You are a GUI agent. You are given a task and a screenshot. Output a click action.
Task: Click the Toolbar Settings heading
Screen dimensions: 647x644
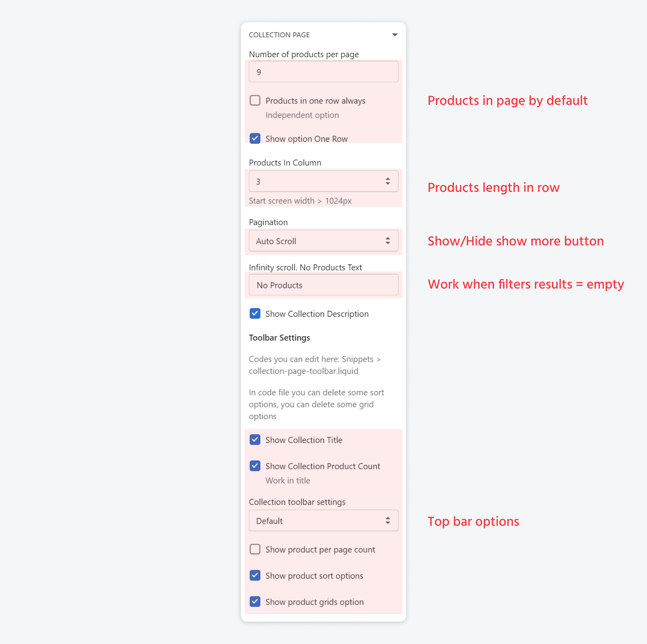(279, 338)
